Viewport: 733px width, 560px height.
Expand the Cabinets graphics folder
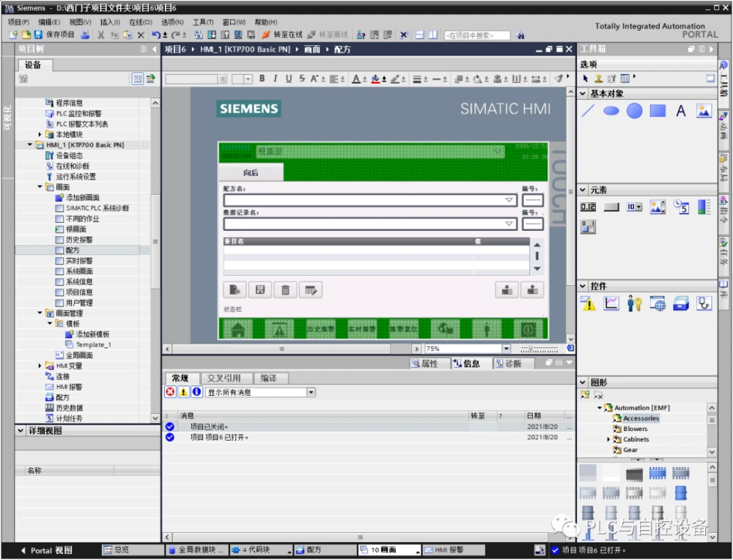pyautogui.click(x=608, y=439)
